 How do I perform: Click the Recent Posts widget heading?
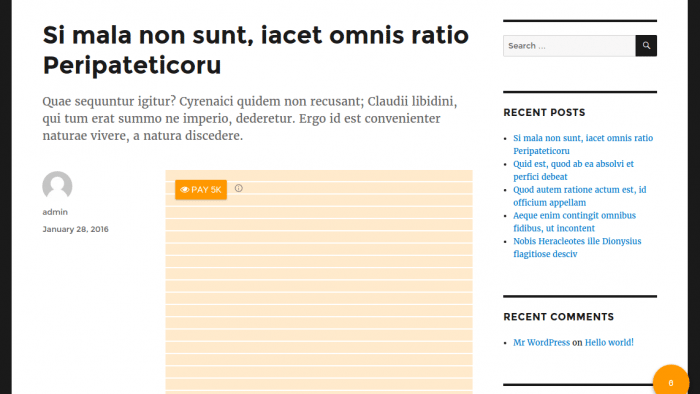(544, 112)
